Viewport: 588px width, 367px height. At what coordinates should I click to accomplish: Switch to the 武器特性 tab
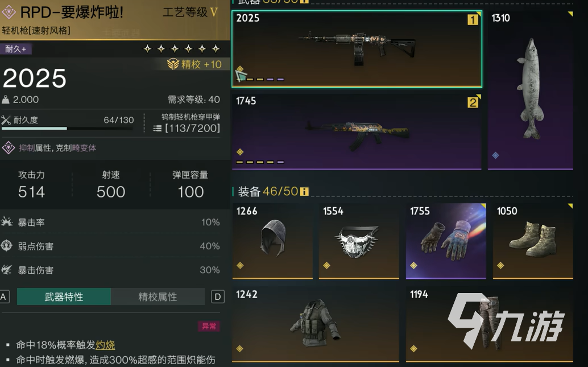click(x=64, y=297)
